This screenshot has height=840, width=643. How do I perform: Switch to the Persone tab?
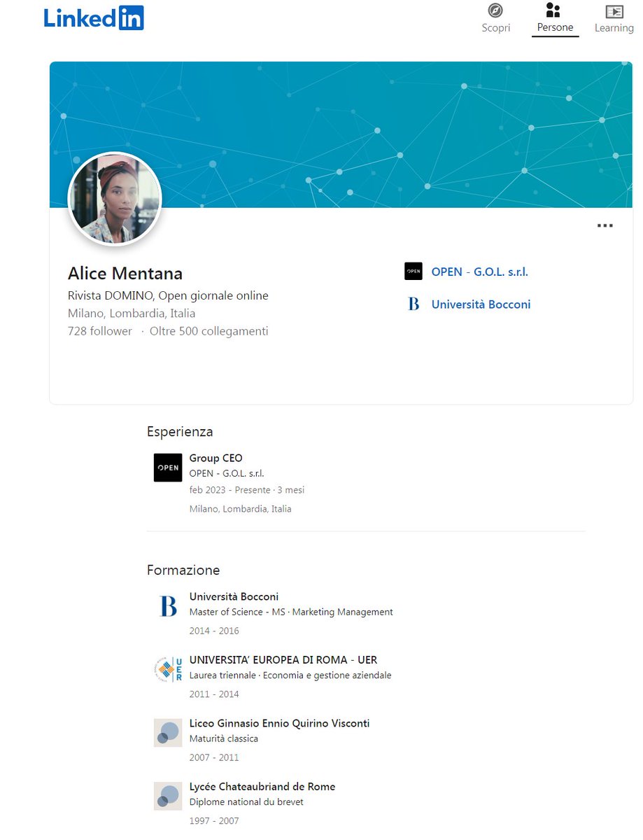(555, 19)
